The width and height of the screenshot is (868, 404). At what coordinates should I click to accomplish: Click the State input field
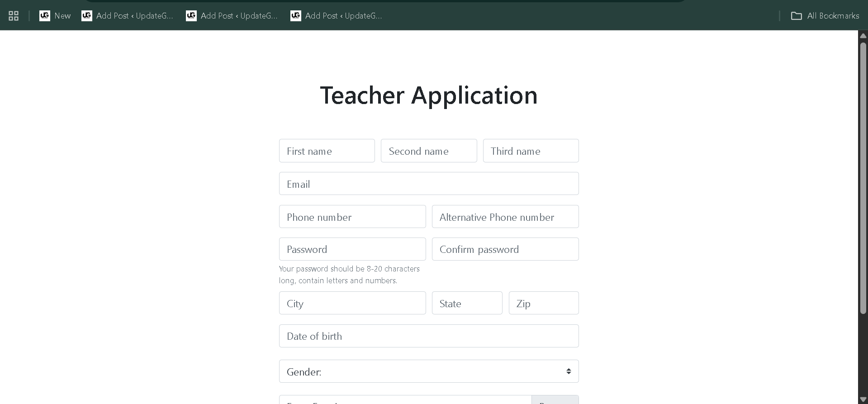click(467, 303)
